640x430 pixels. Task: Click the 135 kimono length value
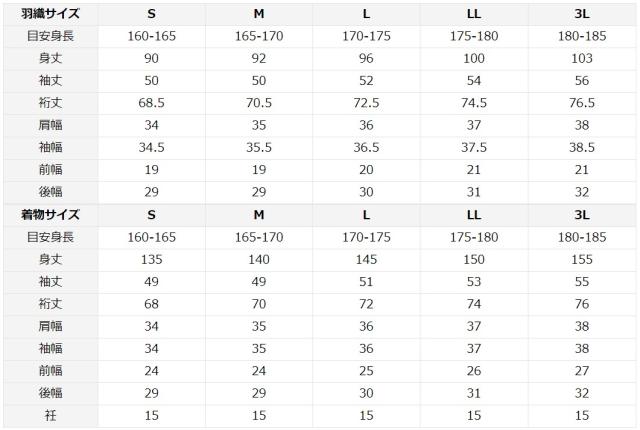[151, 259]
